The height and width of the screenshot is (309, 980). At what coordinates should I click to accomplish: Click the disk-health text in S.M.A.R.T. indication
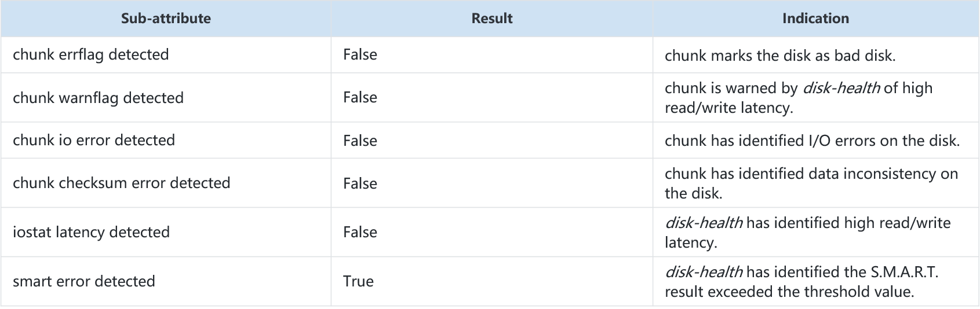pyautogui.click(x=704, y=272)
